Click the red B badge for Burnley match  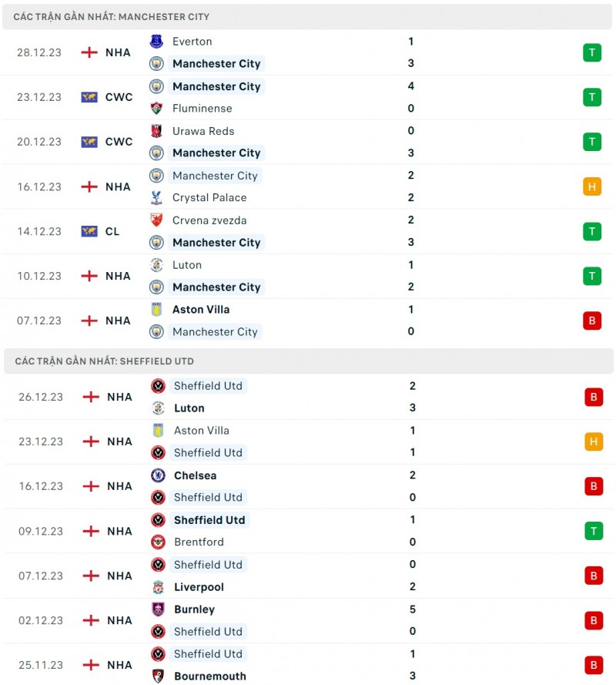click(594, 620)
